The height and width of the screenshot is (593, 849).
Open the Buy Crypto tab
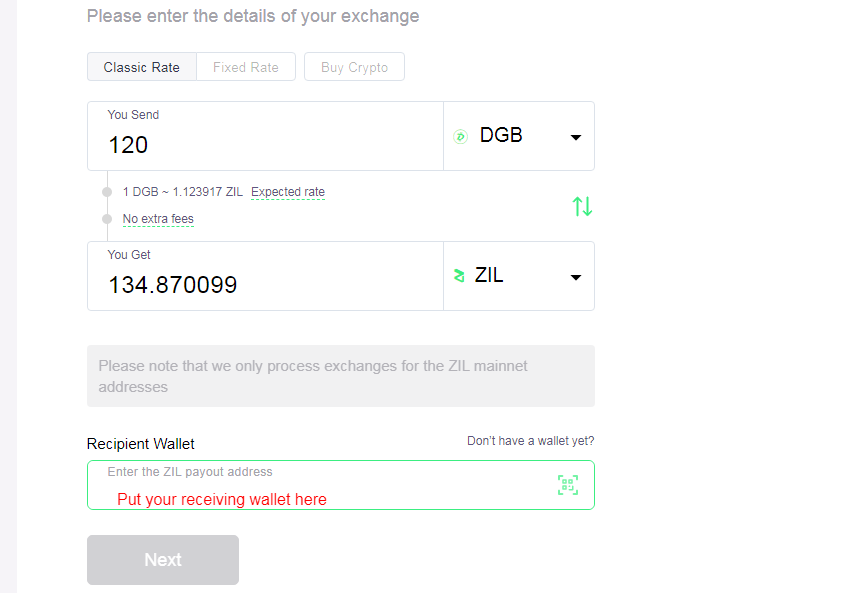point(354,67)
